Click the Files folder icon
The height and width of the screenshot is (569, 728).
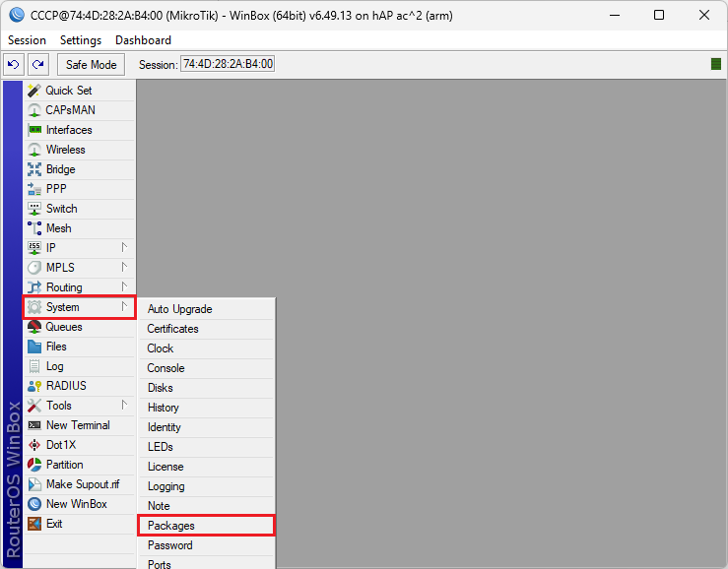point(34,347)
